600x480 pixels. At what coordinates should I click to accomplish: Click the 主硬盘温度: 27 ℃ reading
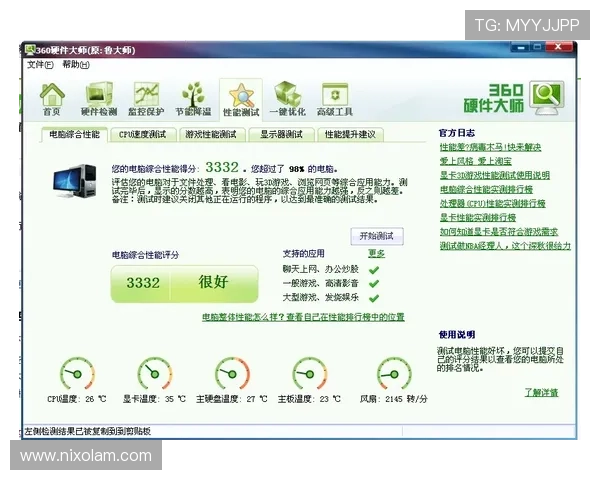pyautogui.click(x=232, y=399)
